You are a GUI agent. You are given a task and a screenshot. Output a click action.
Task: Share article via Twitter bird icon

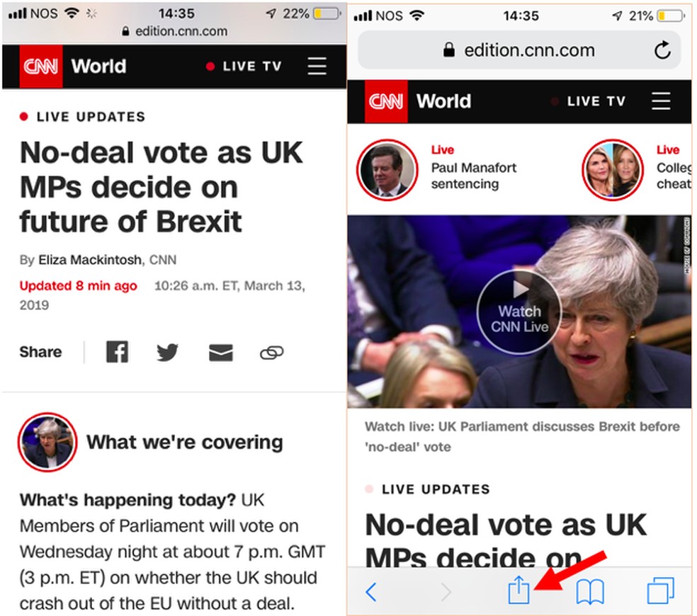coord(168,352)
